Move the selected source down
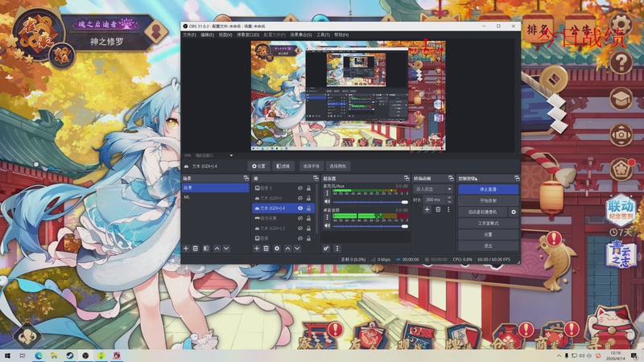644x362 pixels. click(297, 249)
